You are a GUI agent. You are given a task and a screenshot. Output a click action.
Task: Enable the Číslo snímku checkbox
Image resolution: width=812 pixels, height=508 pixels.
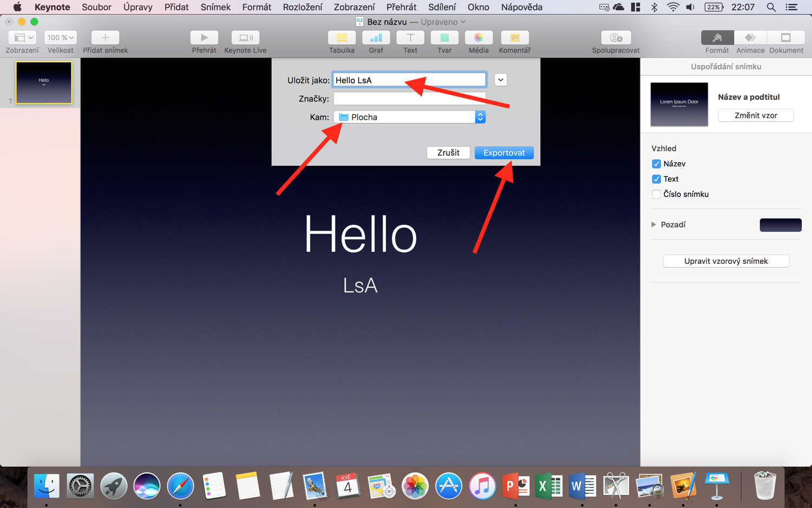(x=656, y=194)
